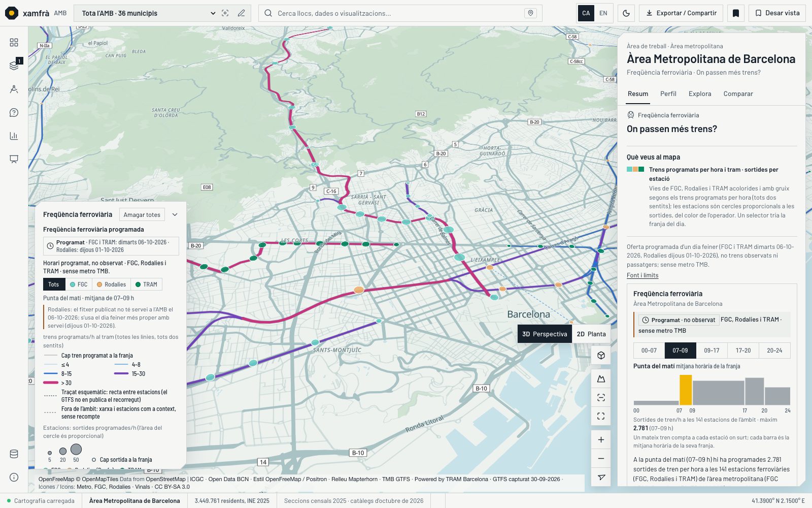The width and height of the screenshot is (812, 508).
Task: Click the fullscreen corners map control
Action: click(x=601, y=416)
